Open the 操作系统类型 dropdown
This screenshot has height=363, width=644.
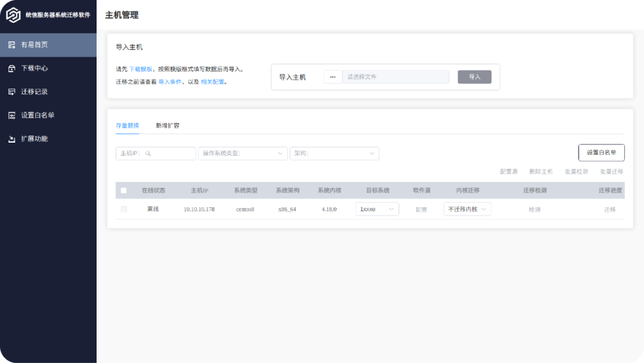click(x=243, y=153)
